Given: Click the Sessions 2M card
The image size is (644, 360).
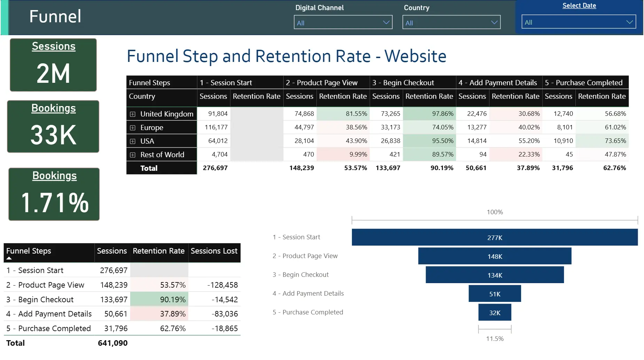Looking at the screenshot, I should click(x=53, y=65).
